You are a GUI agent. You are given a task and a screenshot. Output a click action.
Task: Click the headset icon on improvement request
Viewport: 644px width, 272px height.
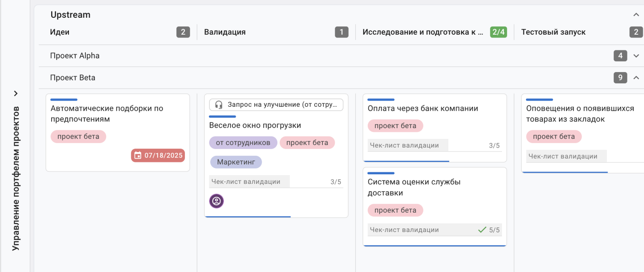click(x=219, y=105)
